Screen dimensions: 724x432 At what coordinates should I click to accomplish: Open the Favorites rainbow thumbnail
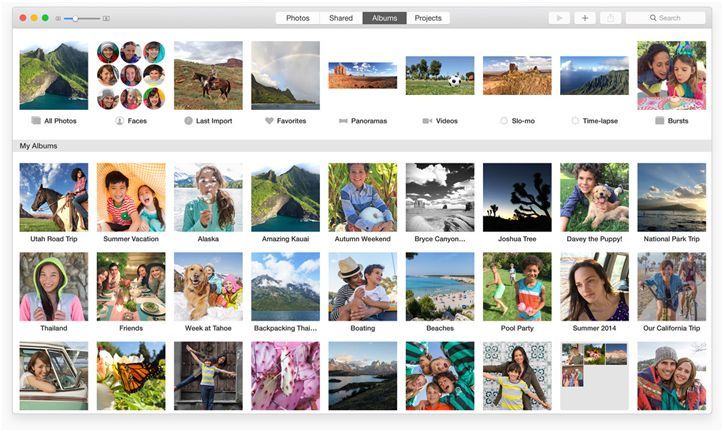(285, 75)
